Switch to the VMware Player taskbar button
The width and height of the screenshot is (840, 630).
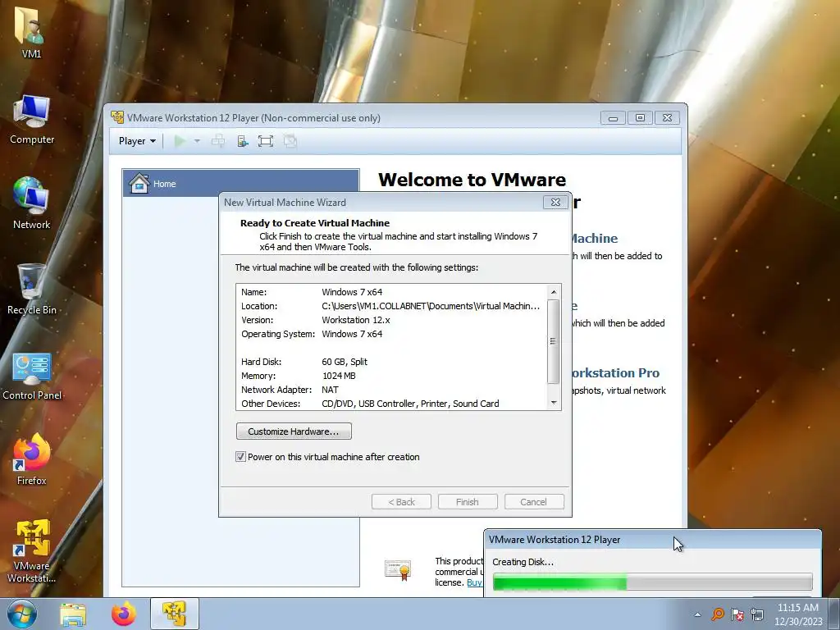coord(175,614)
